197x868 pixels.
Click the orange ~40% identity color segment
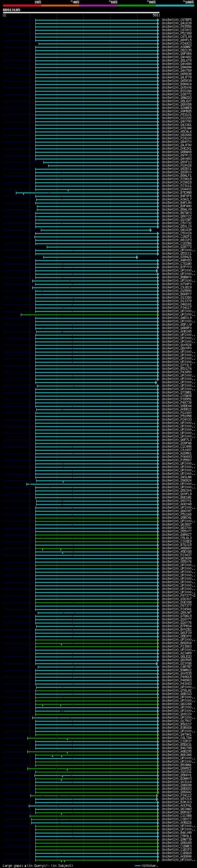(x=60, y=6)
